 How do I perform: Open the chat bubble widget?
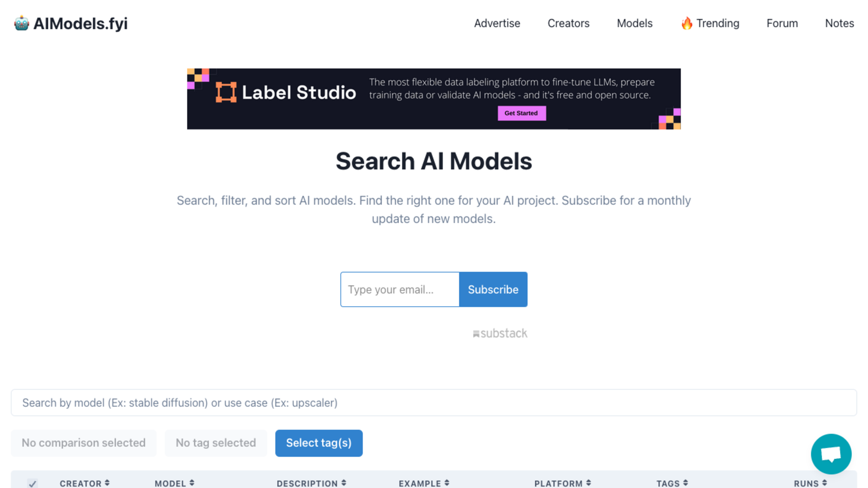[831, 454]
